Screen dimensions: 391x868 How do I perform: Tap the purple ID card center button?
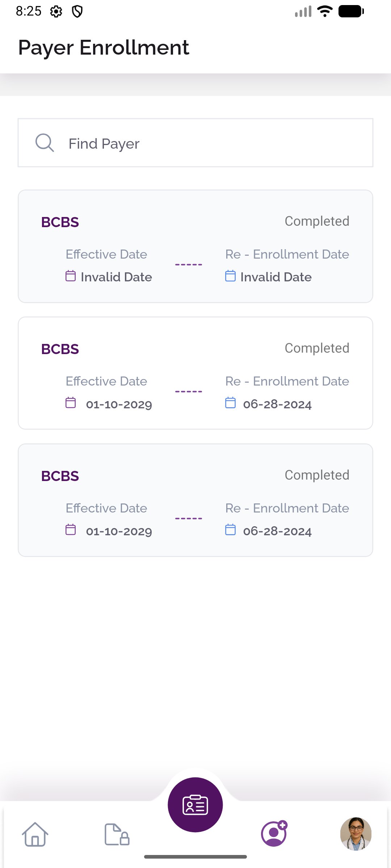(195, 805)
